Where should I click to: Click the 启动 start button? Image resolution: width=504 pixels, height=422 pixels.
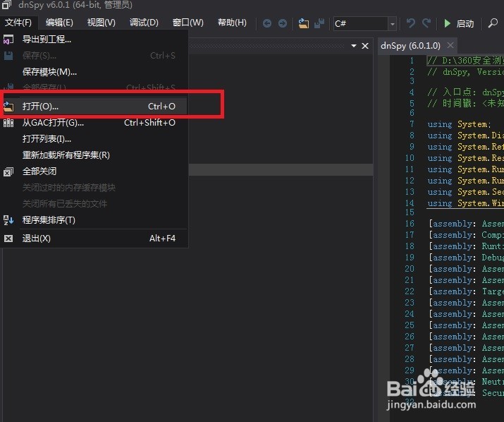[x=465, y=23]
